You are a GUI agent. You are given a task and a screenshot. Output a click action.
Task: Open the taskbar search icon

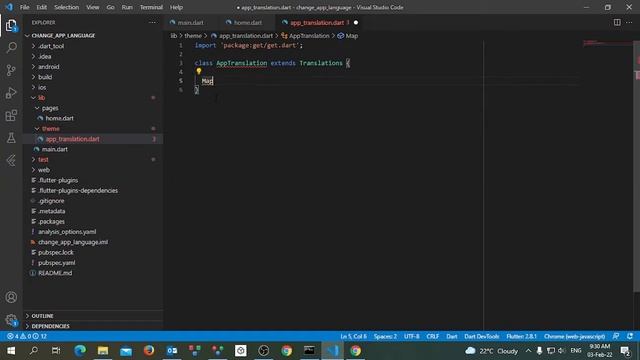coord(34,351)
